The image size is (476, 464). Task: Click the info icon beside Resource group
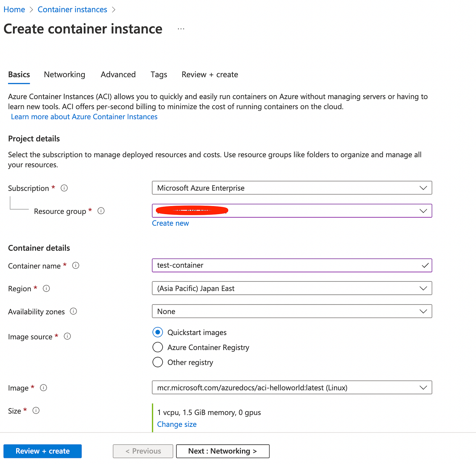(x=101, y=211)
